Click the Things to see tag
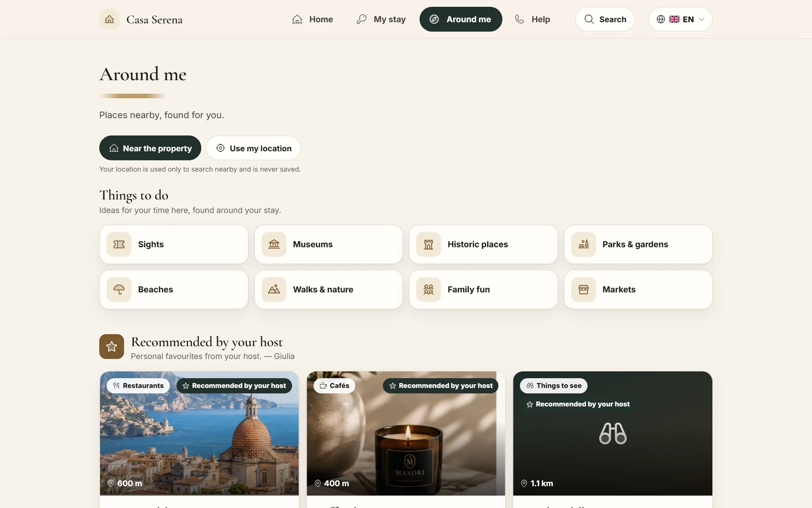The height and width of the screenshot is (508, 812). pyautogui.click(x=554, y=386)
